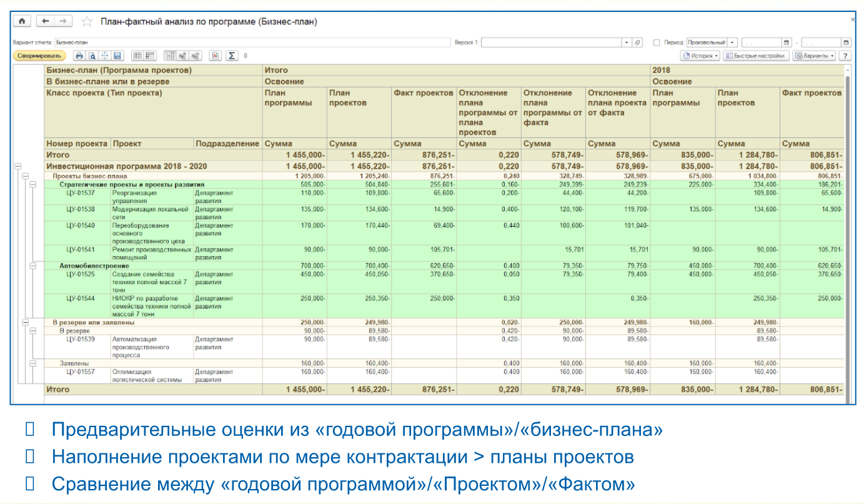This screenshot has height=504, width=864.
Task: Add report to favorites with star
Action: click(x=87, y=22)
